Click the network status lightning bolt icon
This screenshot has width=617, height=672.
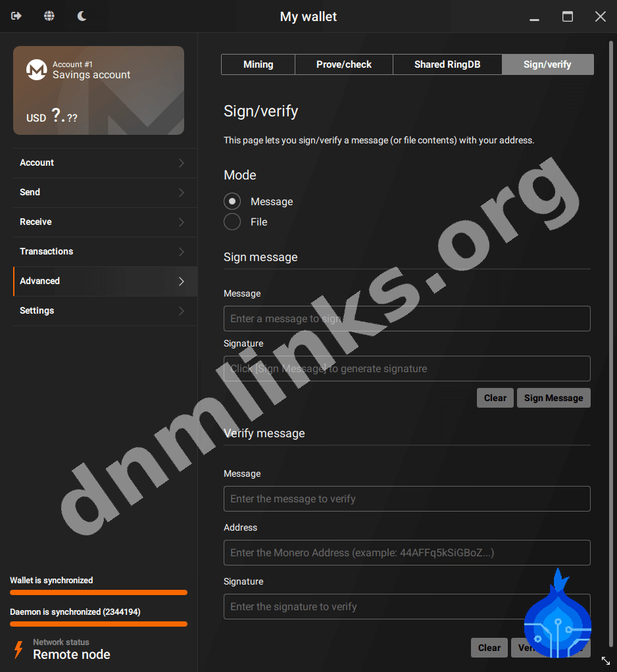18,649
